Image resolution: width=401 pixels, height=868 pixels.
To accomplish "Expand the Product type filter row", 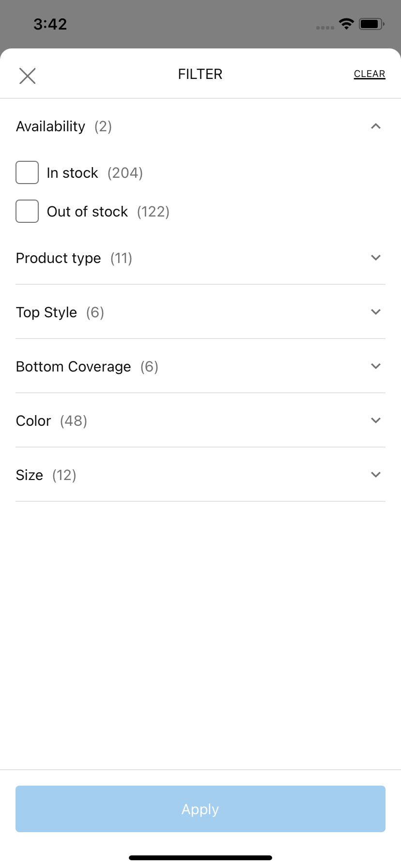I will tap(200, 258).
